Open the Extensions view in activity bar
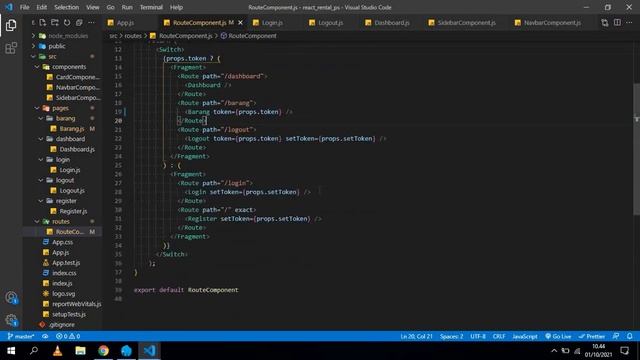 click(11, 48)
